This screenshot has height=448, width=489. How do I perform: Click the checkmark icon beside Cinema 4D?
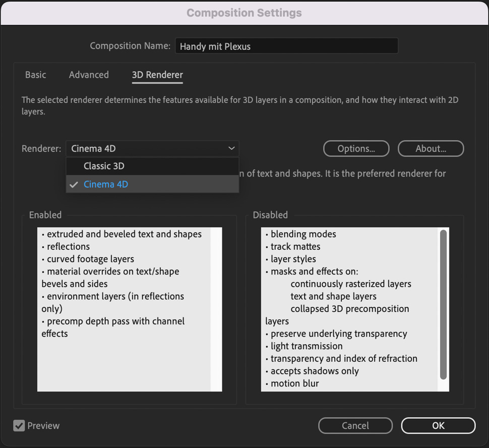tap(74, 185)
